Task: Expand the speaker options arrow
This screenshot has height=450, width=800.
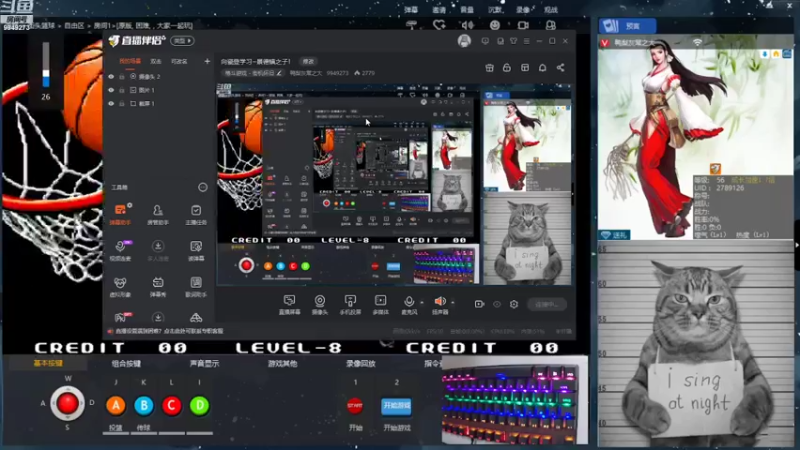Action: (x=453, y=303)
